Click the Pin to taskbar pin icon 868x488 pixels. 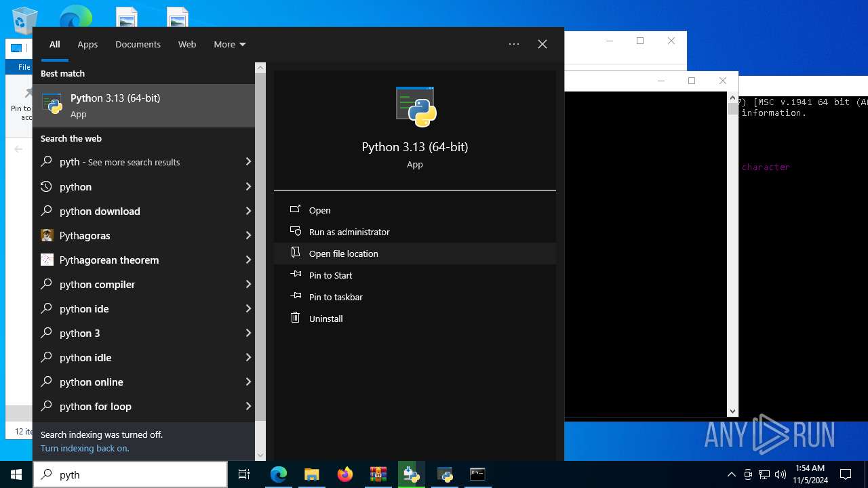[x=295, y=296]
